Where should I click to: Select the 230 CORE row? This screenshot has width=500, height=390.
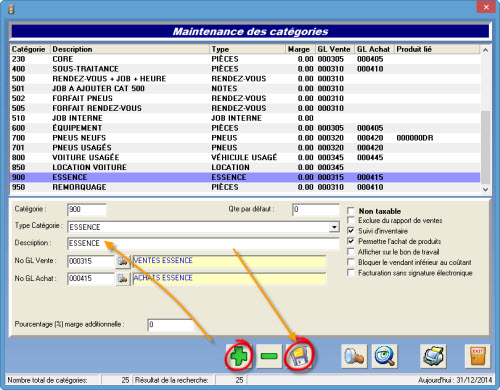(245, 59)
